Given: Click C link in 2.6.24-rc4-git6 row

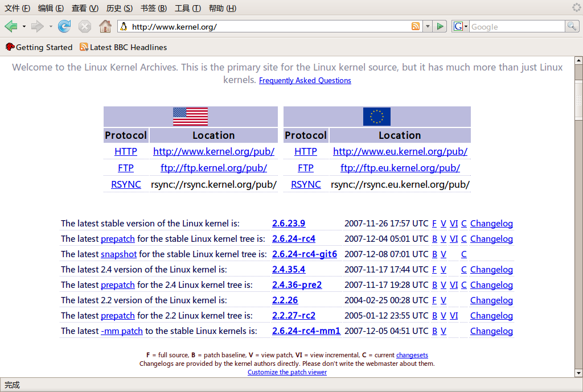Looking at the screenshot, I should [x=464, y=254].
